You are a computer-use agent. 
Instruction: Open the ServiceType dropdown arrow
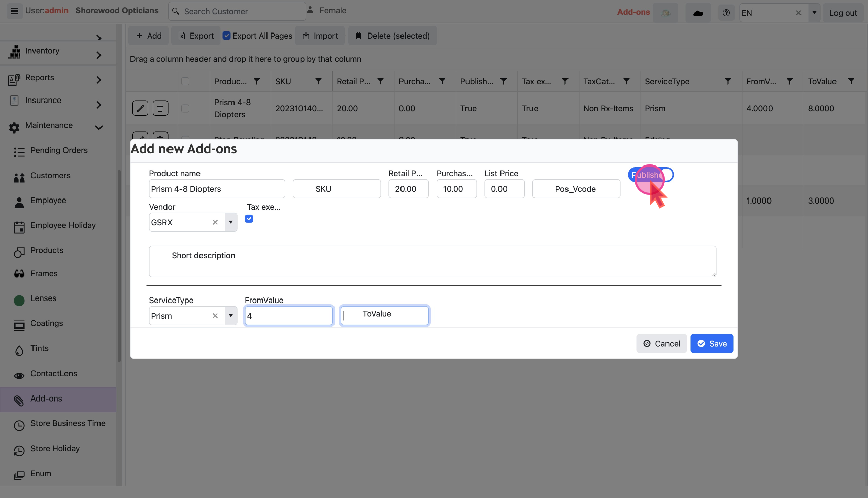point(231,316)
